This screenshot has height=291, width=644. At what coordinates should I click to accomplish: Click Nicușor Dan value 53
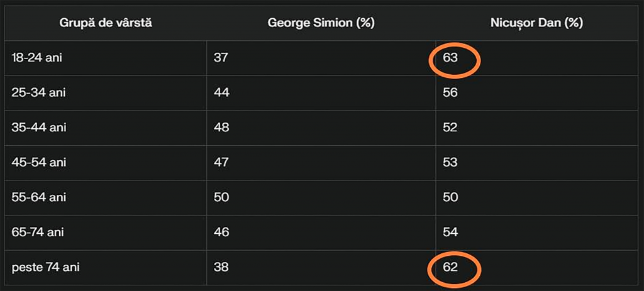pos(450,163)
